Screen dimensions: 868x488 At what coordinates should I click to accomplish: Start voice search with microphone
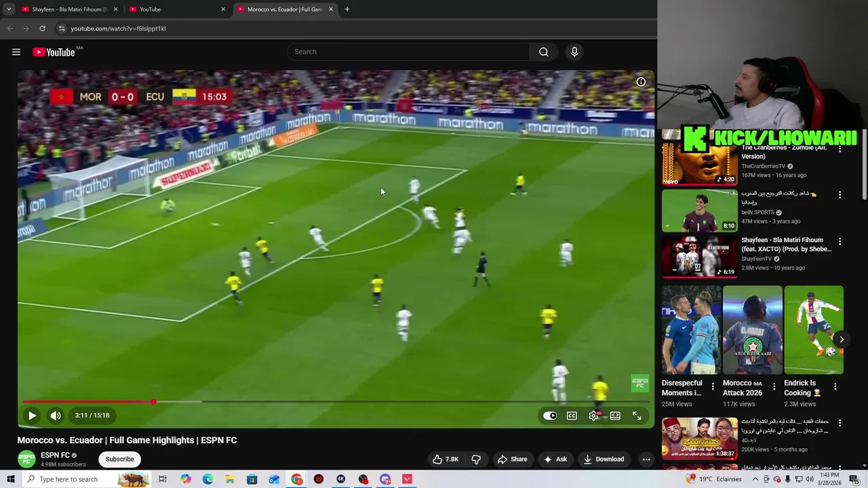574,52
